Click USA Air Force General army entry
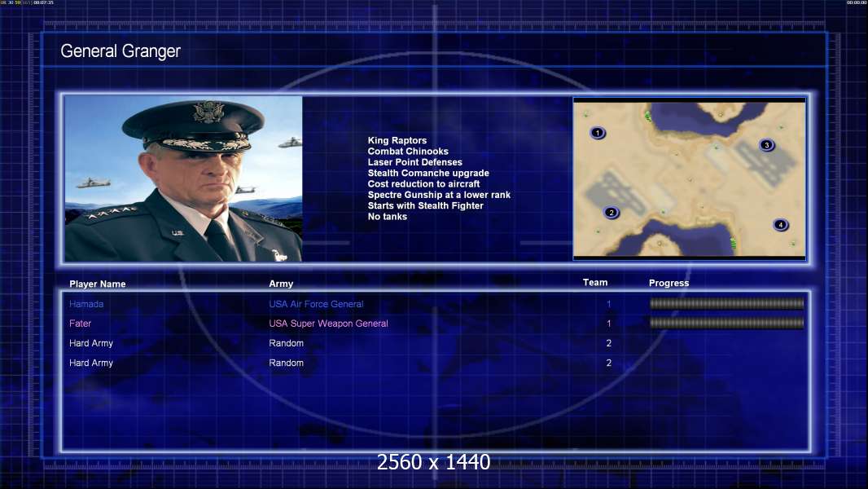The image size is (868, 489). coord(316,304)
